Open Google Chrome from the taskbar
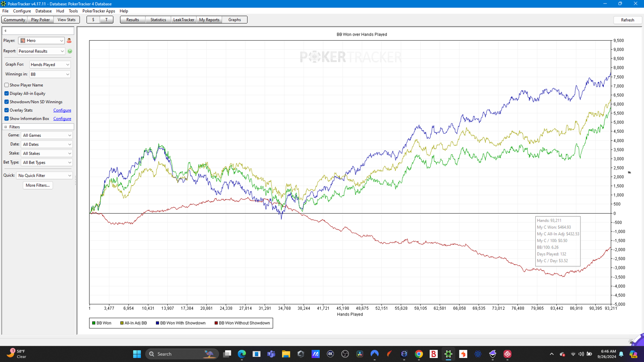Screen dimensions: 644x362 (419, 354)
